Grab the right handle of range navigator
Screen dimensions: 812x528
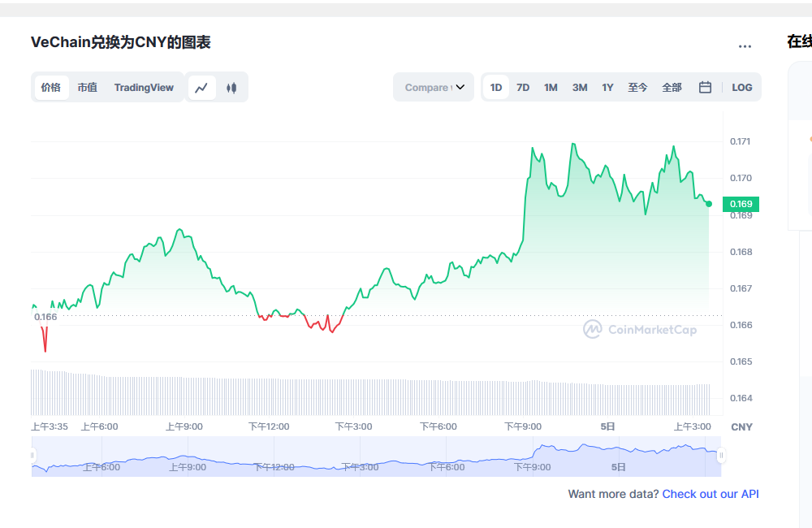pyautogui.click(x=721, y=456)
